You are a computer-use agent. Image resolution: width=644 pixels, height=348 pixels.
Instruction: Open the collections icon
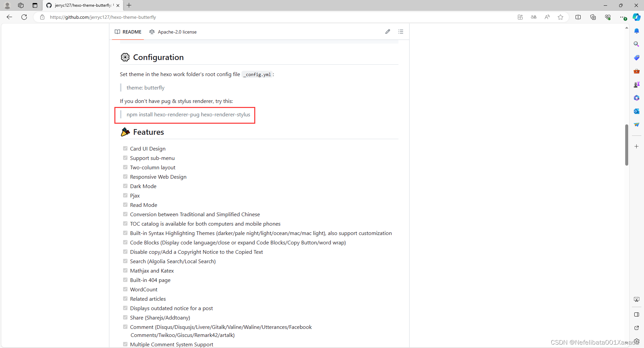[593, 17]
